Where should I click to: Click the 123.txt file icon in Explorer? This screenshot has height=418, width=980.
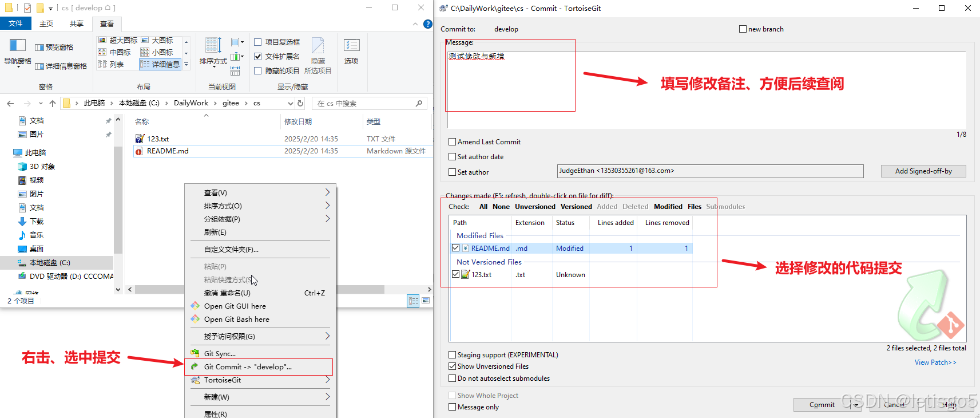click(140, 139)
